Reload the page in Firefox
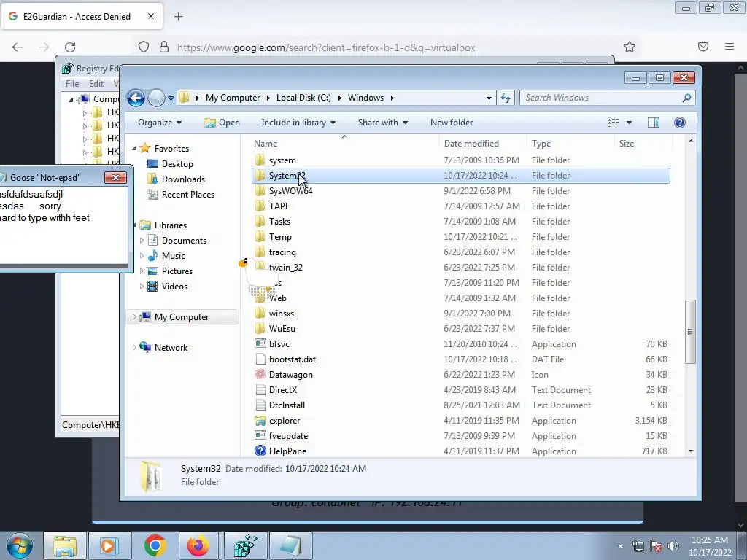The image size is (747, 560). 70,47
